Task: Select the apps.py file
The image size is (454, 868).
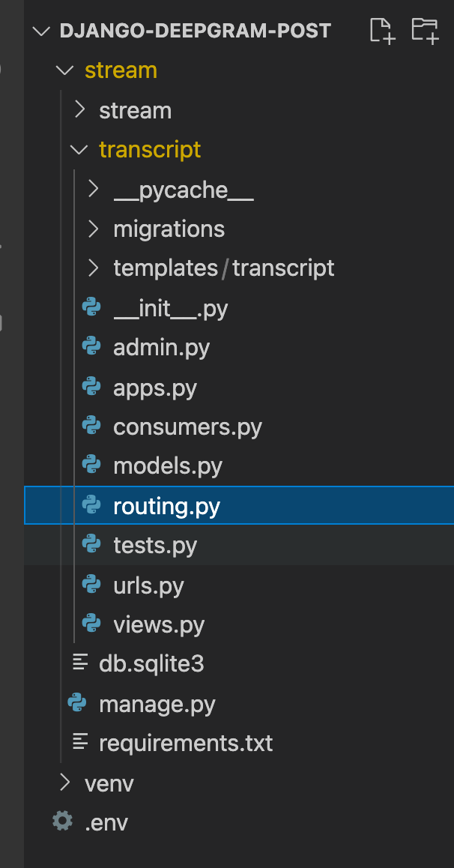Action: click(x=155, y=388)
